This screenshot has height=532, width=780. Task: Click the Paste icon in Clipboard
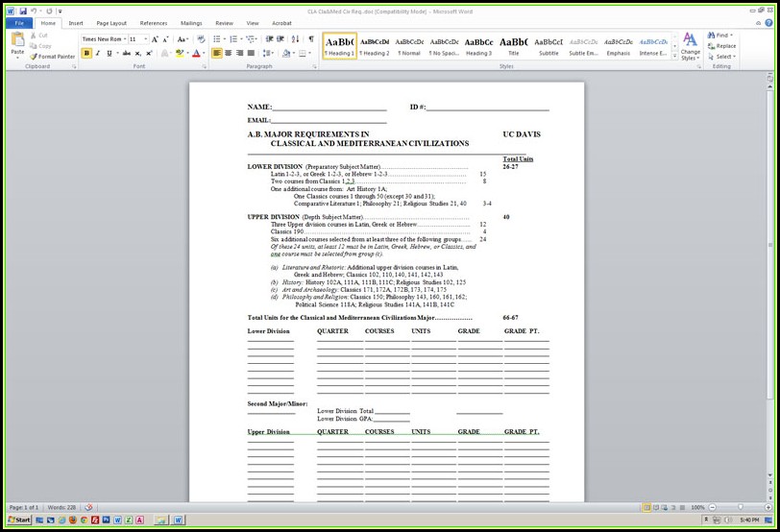(17, 42)
